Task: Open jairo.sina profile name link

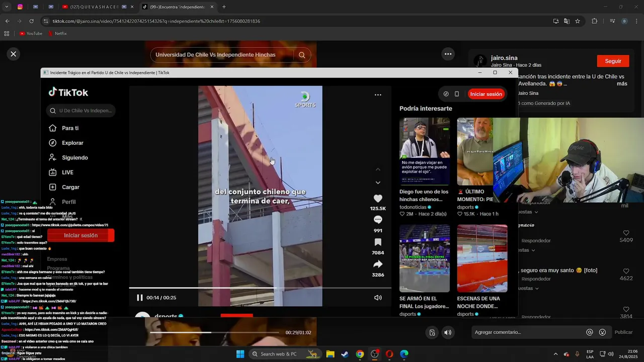Action: [504, 58]
